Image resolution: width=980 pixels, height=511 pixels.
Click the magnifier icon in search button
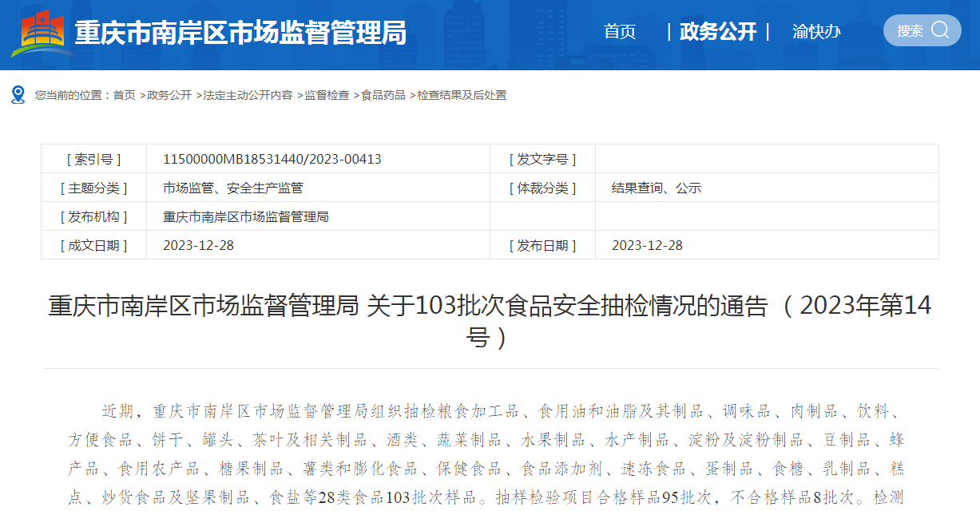click(940, 30)
